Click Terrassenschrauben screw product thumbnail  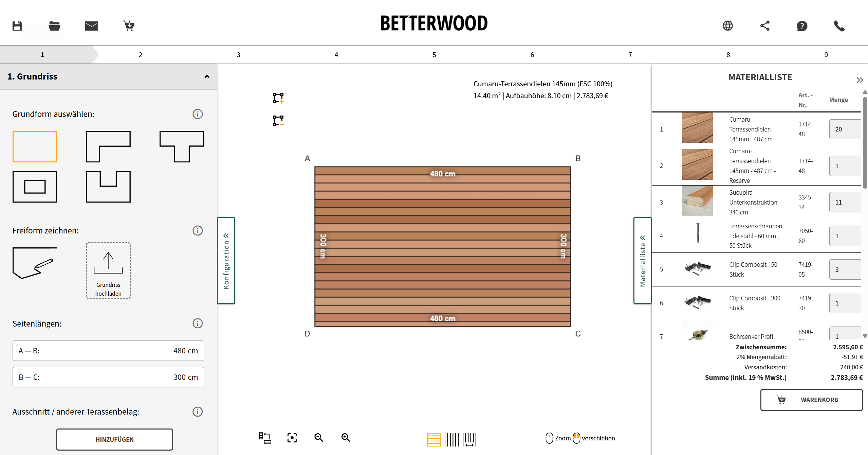coord(697,233)
